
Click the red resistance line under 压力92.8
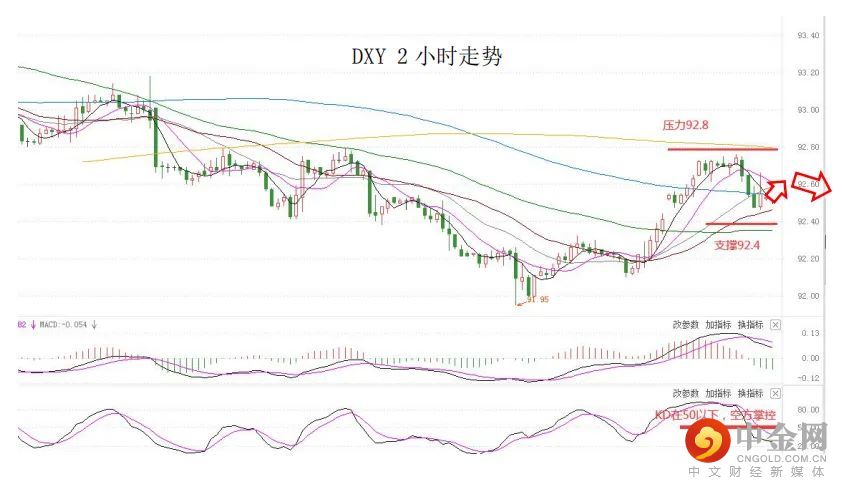[x=722, y=149]
